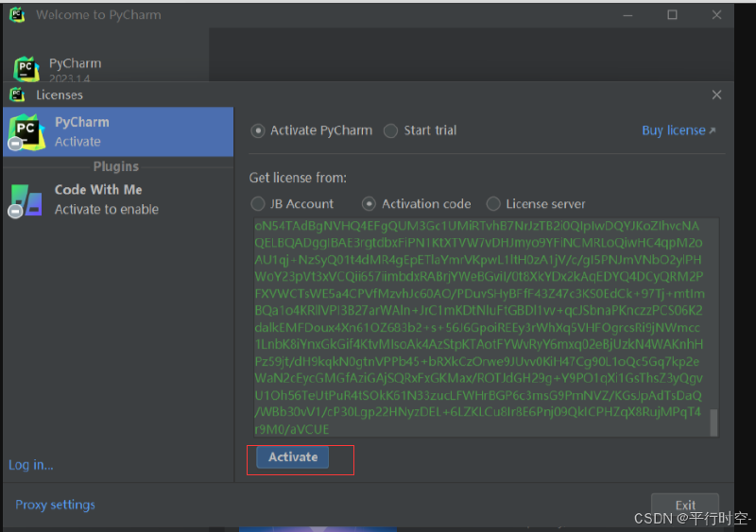Click the last code line r9M0/aVCUE
Image resolution: width=756 pixels, height=532 pixels.
coord(292,429)
